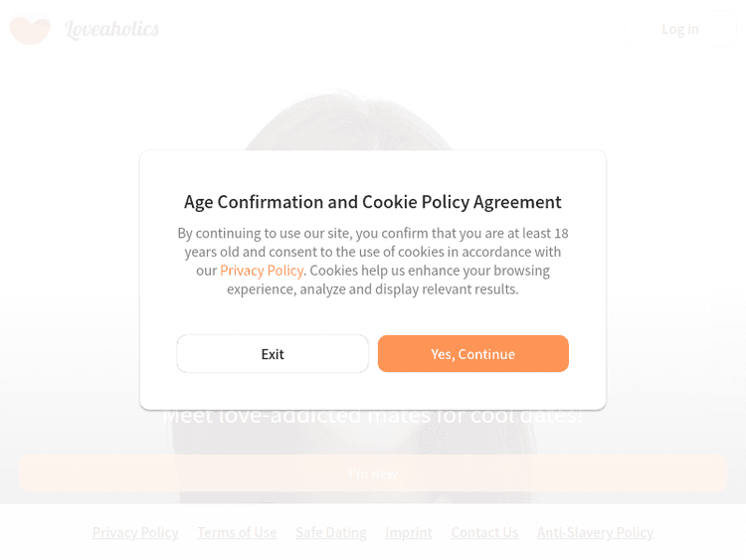Image resolution: width=746 pixels, height=560 pixels.
Task: Open Privacy Policy link inside the dialog
Action: [x=262, y=271]
